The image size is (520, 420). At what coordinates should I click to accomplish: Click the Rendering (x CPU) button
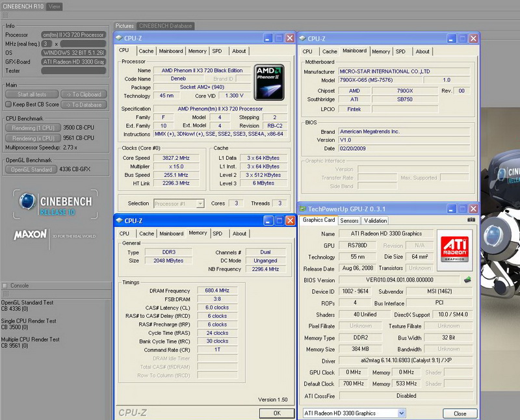(32, 138)
